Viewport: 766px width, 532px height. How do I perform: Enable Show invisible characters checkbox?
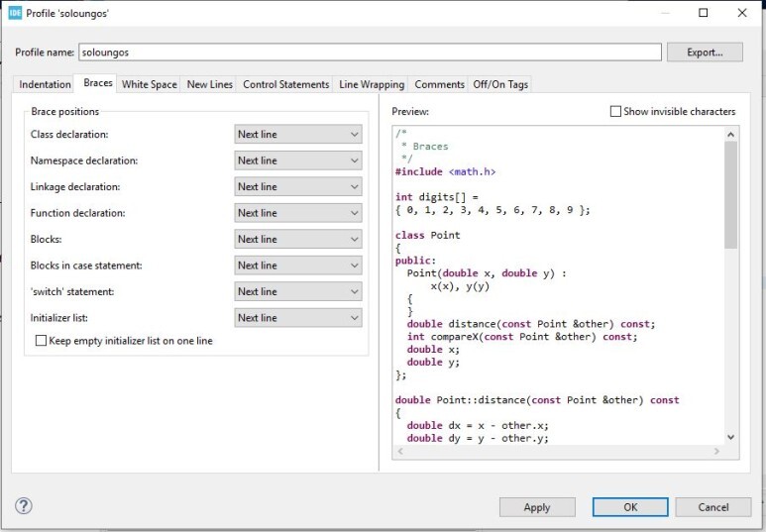[615, 111]
